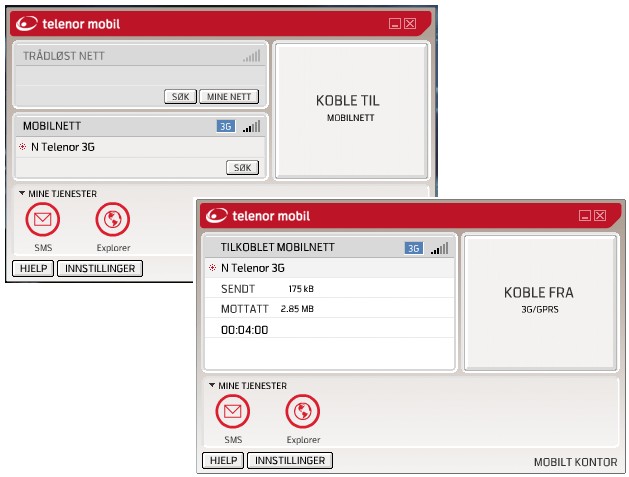Image resolution: width=629 pixels, height=477 pixels.
Task: Click the 3G badge in the MOBILNETT header
Action: click(x=226, y=126)
